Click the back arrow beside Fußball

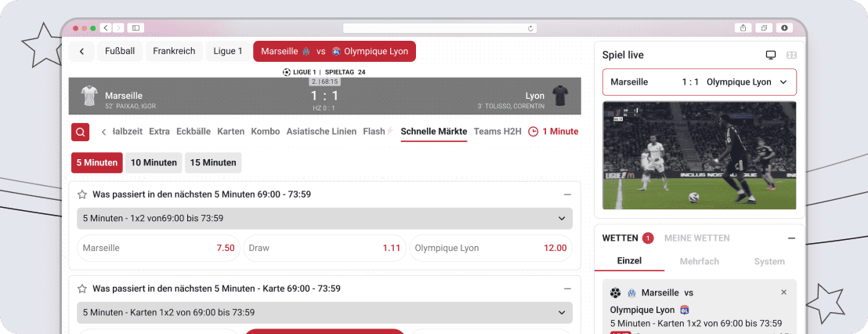click(x=82, y=52)
